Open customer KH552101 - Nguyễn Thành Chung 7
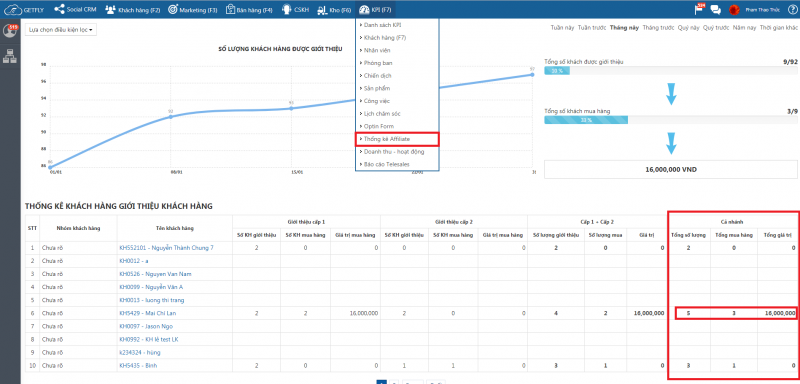The height and width of the screenshot is (384, 800). pyautogui.click(x=166, y=248)
